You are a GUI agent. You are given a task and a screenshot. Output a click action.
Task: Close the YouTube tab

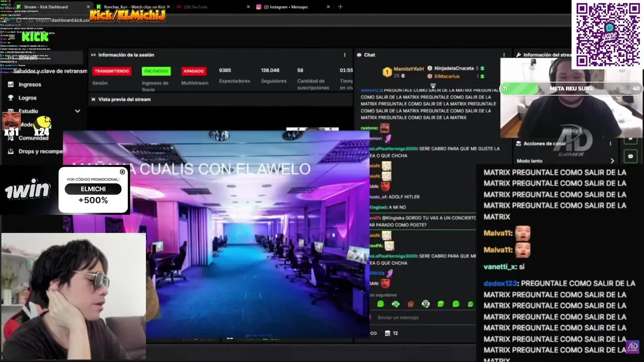(249, 7)
